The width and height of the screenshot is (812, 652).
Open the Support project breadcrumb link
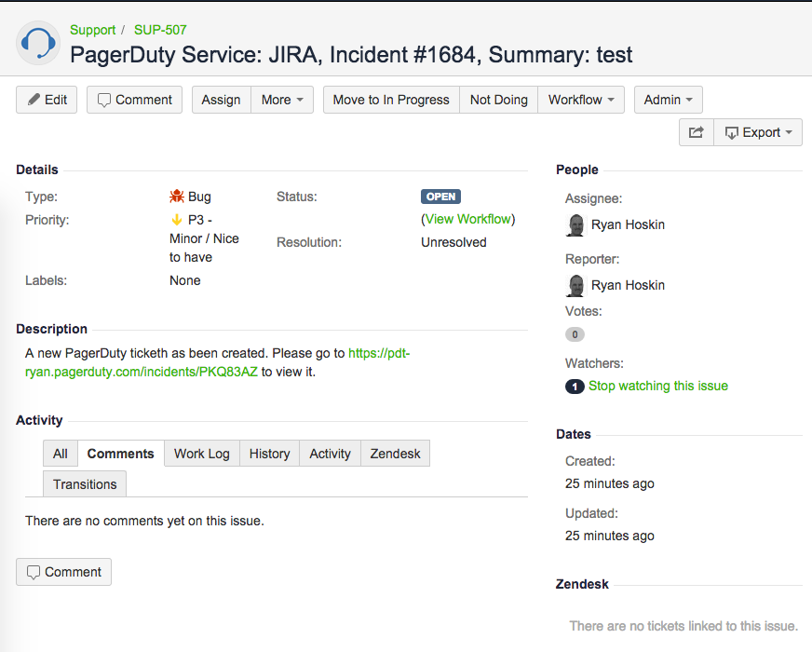pos(93,30)
